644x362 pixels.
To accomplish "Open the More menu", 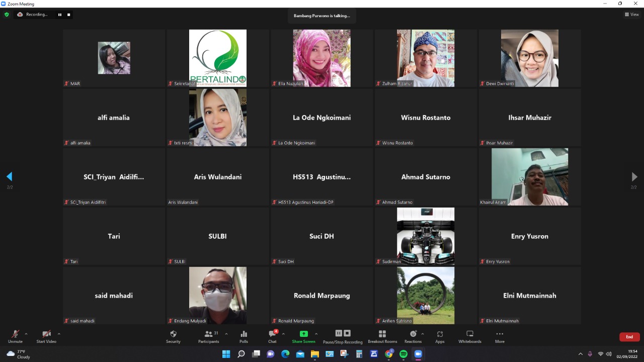I will pos(499,336).
